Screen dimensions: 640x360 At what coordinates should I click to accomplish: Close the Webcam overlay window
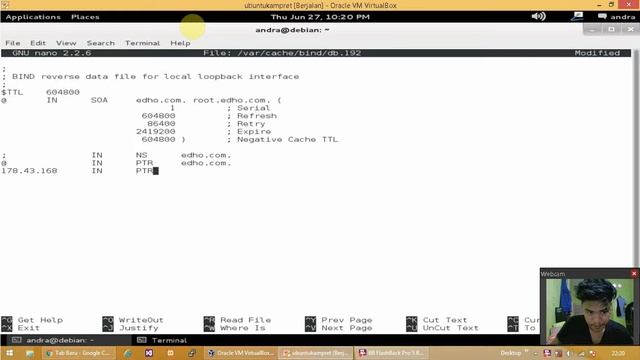[x=634, y=273]
